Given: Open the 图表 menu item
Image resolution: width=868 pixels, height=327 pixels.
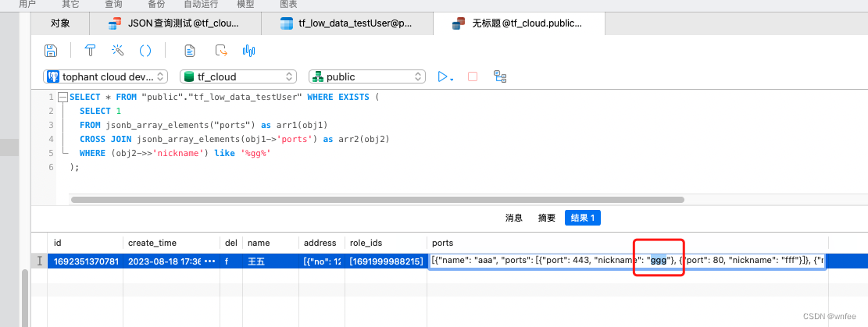Looking at the screenshot, I should pos(288,5).
